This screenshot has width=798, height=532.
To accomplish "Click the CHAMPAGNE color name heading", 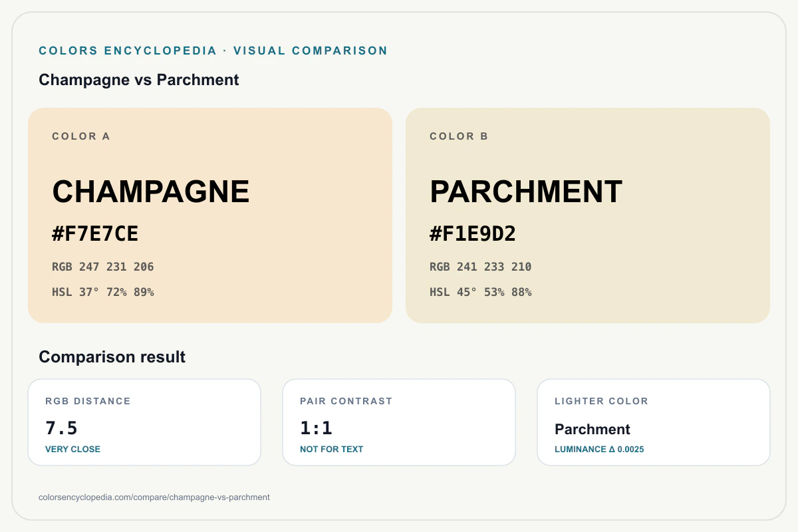I will (151, 192).
